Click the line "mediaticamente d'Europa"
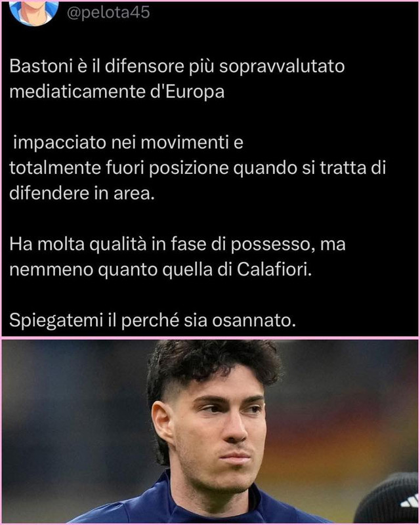Screen dimensions: 420x525 coord(117,91)
